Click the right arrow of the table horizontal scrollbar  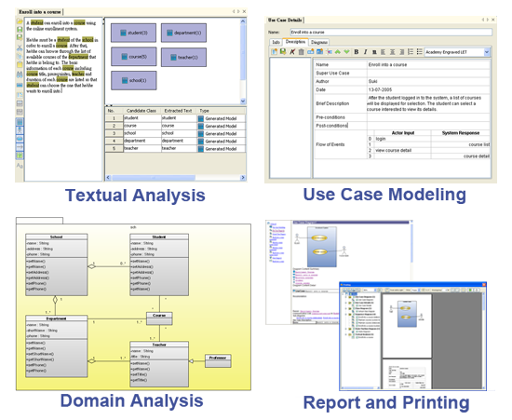243,178
